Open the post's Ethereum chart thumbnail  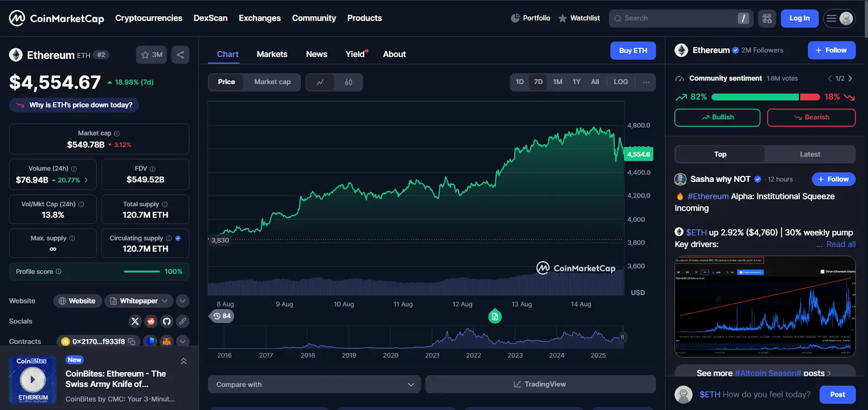765,306
